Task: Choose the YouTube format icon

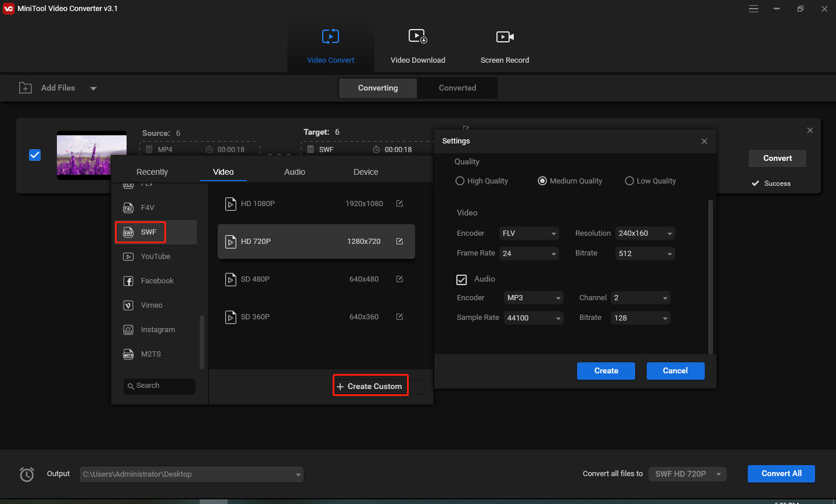Action: (x=128, y=257)
